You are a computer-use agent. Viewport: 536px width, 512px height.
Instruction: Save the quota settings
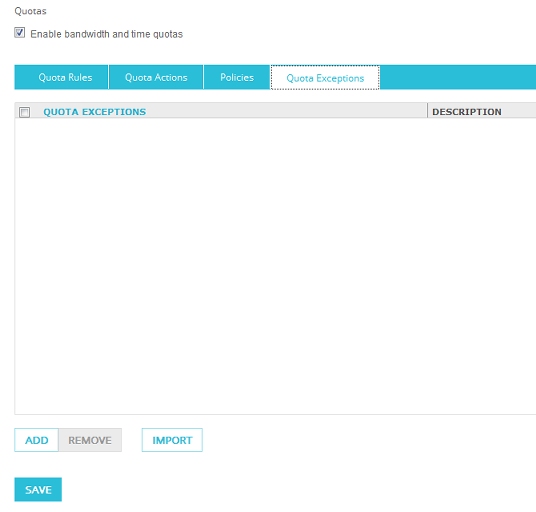pyautogui.click(x=38, y=489)
